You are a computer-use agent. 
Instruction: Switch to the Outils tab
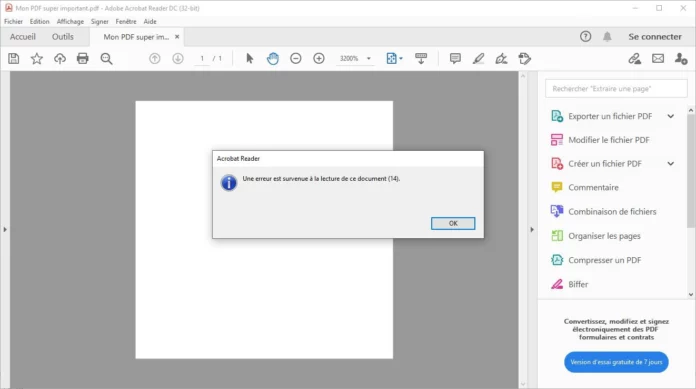pyautogui.click(x=63, y=37)
